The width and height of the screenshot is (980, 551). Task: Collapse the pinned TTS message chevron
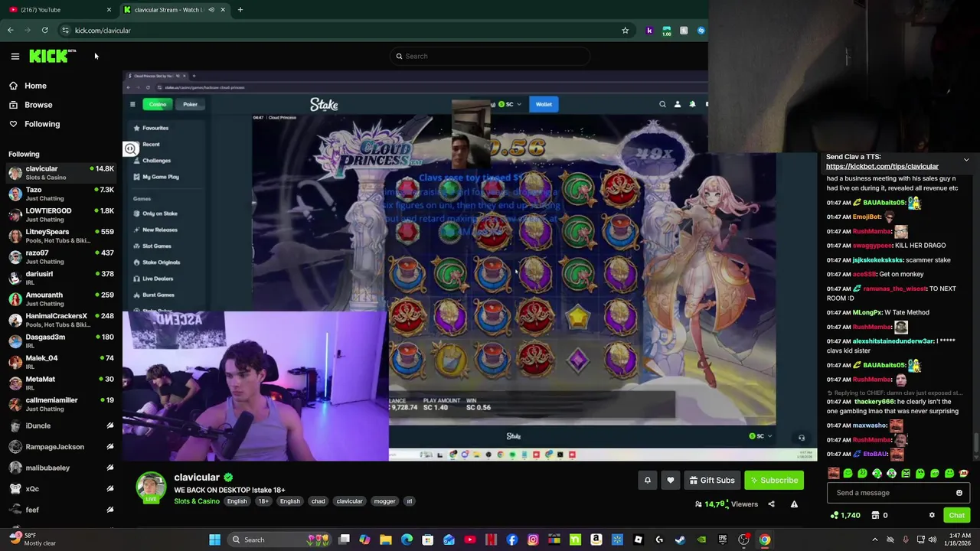[966, 160]
